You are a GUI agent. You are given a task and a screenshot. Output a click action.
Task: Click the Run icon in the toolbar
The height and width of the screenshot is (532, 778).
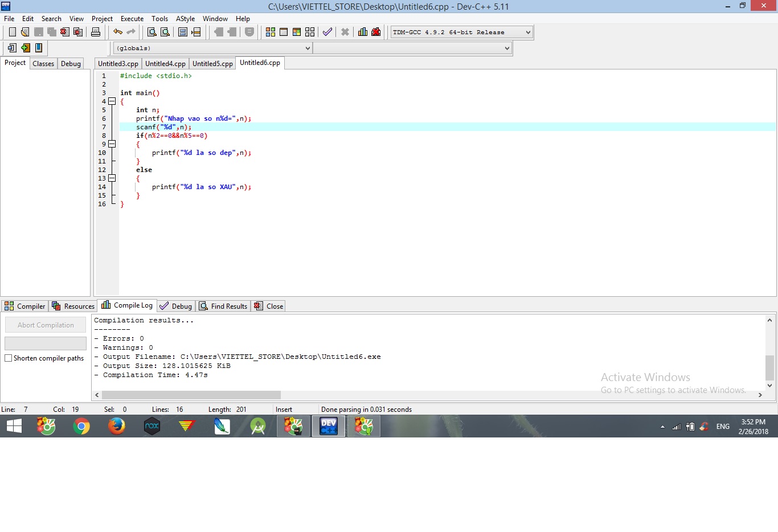point(284,32)
